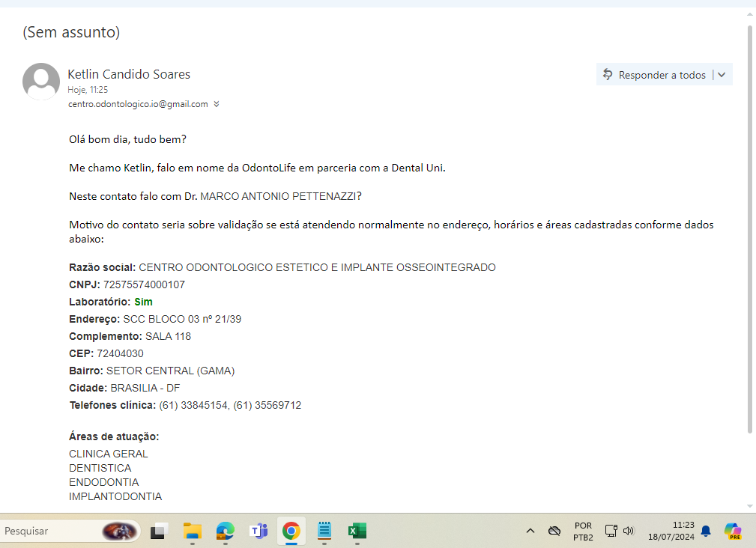This screenshot has height=548, width=756.
Task: Click the greeting Olá bom dia, tudo bem?
Action: 128,140
